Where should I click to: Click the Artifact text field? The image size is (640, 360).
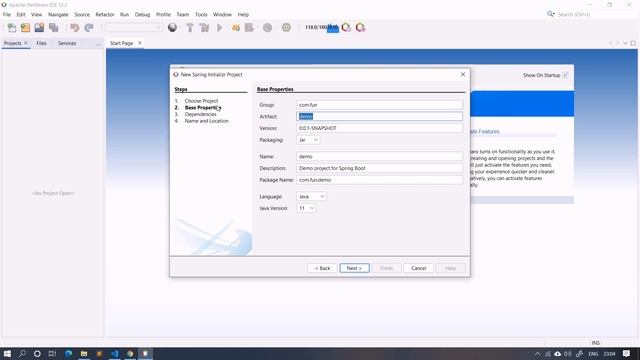[379, 116]
